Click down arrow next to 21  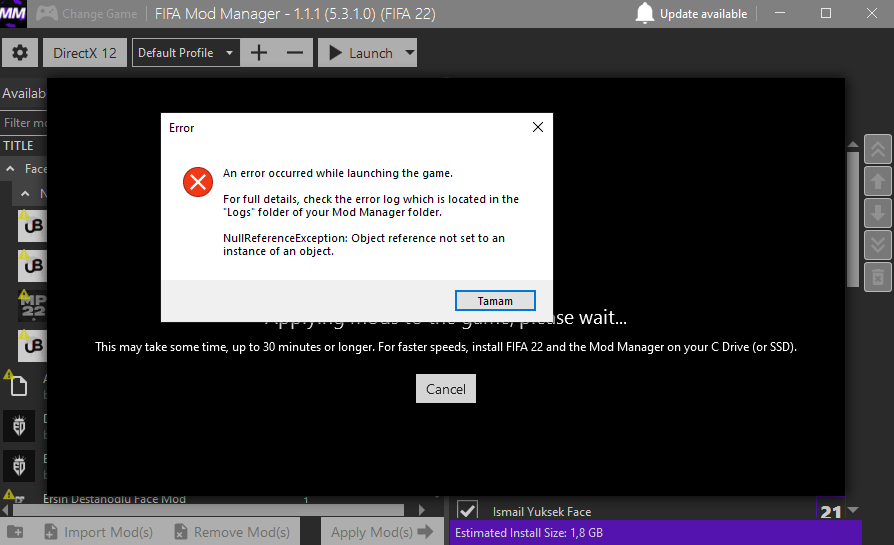click(x=854, y=510)
